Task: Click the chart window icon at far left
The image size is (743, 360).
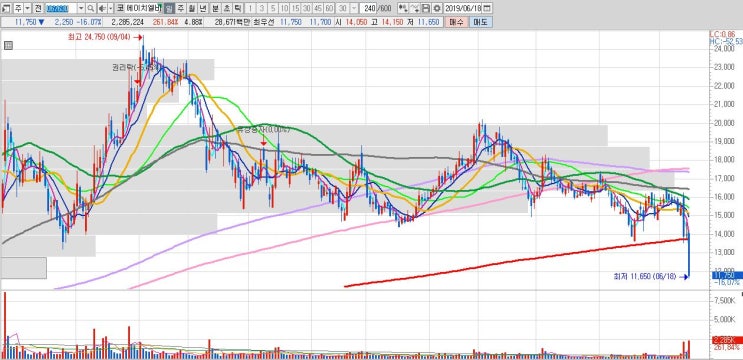Action: (x=5, y=9)
